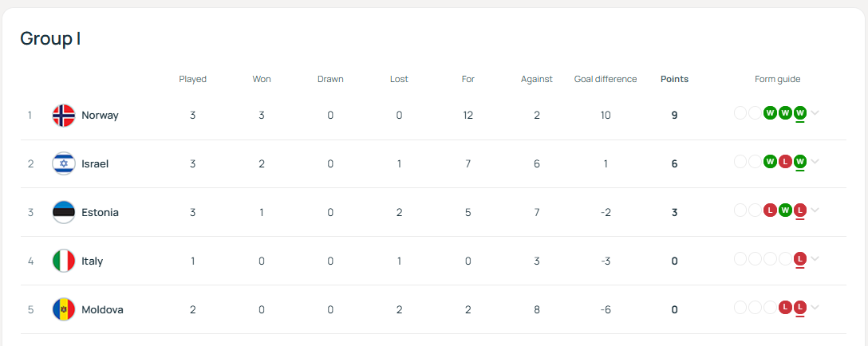This screenshot has width=868, height=346.
Task: Select Moldova's first red L form badge
Action: [x=785, y=307]
